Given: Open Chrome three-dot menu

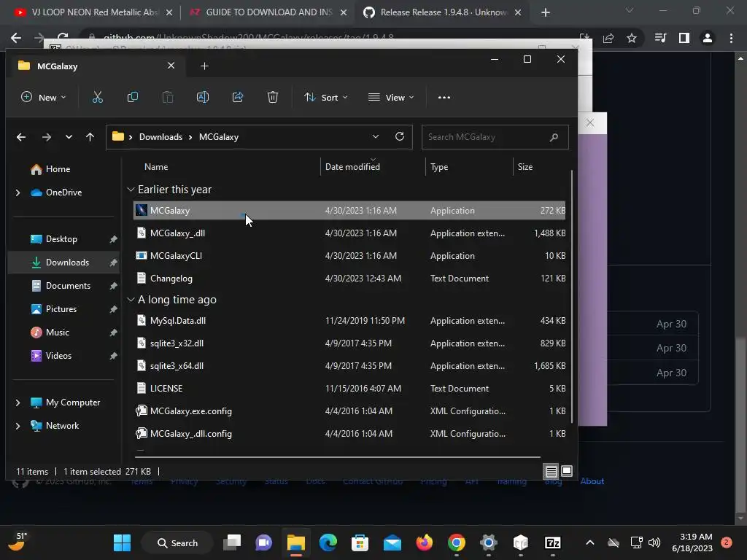Looking at the screenshot, I should [x=731, y=38].
